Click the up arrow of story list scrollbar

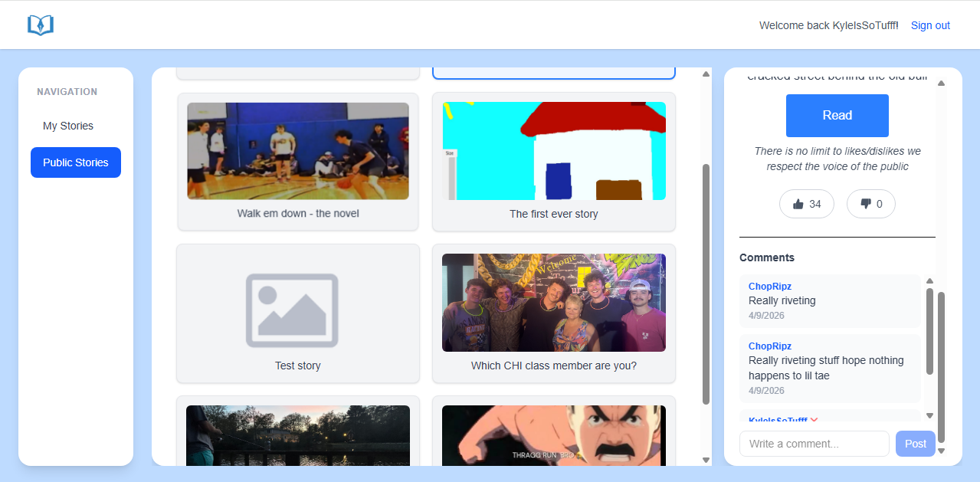pos(706,74)
